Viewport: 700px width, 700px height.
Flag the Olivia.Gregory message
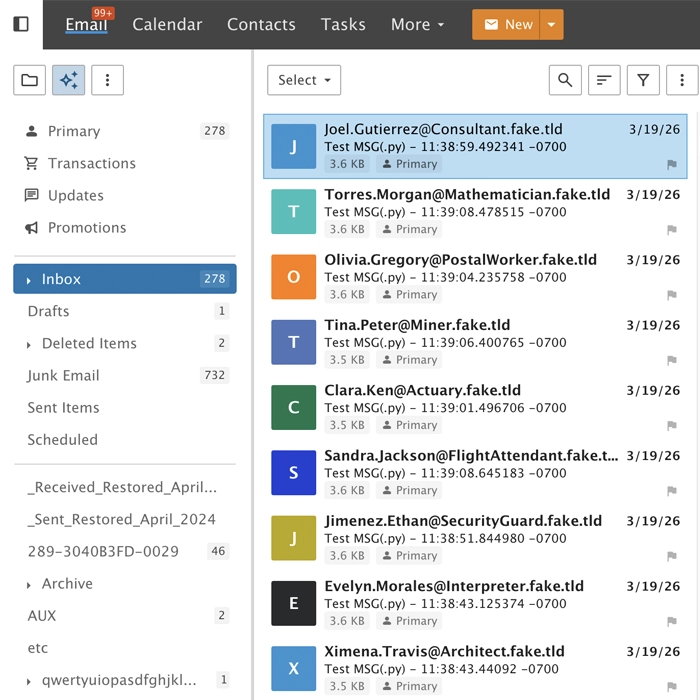[671, 295]
